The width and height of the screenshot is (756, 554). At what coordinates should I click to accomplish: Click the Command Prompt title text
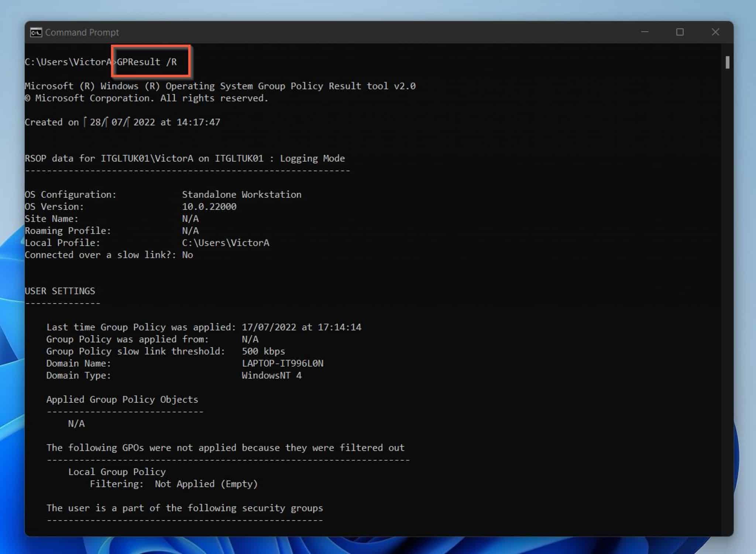pos(82,32)
